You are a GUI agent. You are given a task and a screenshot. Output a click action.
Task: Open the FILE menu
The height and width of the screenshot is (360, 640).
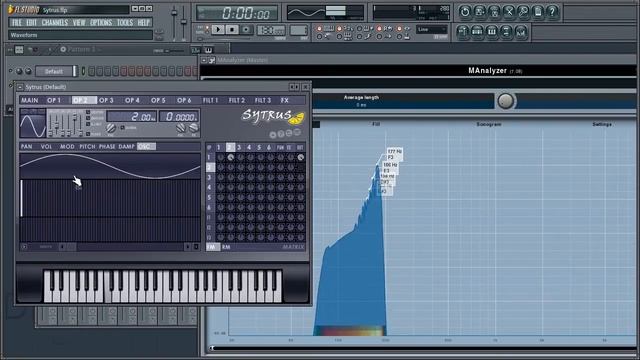click(x=17, y=22)
